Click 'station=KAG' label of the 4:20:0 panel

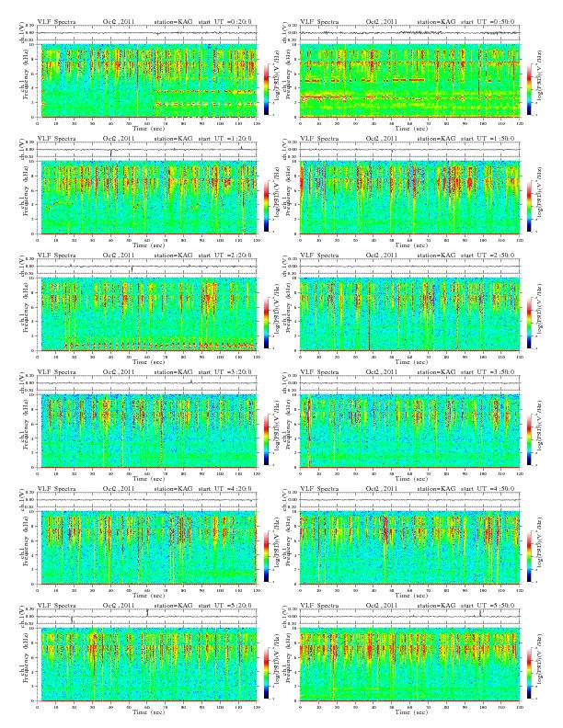point(173,489)
